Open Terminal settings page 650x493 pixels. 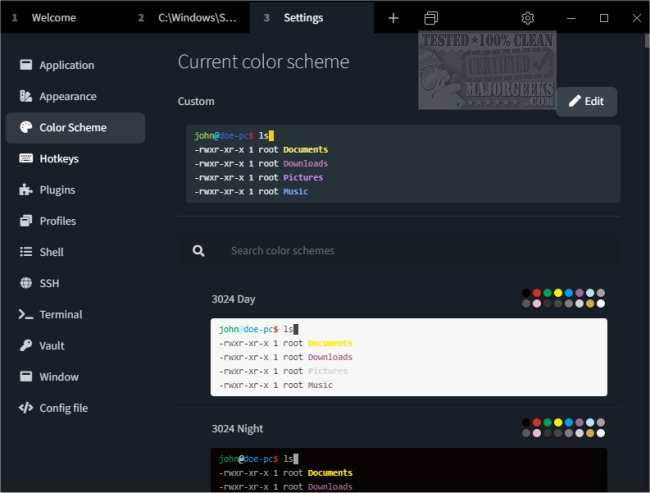coord(60,314)
